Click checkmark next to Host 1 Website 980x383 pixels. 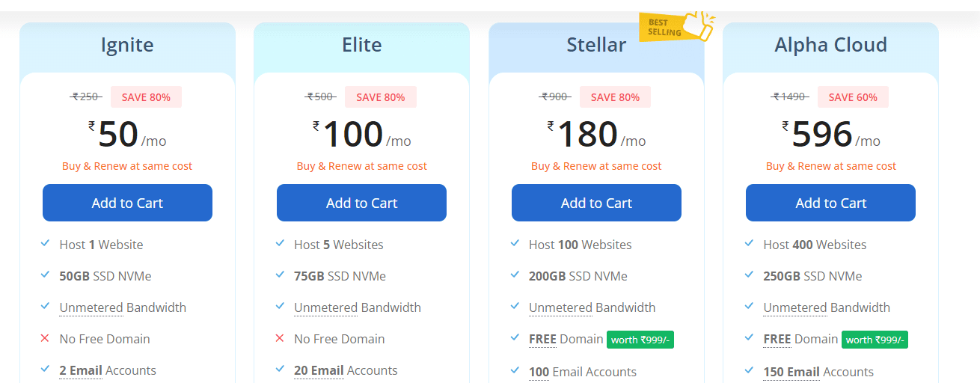[x=46, y=244]
